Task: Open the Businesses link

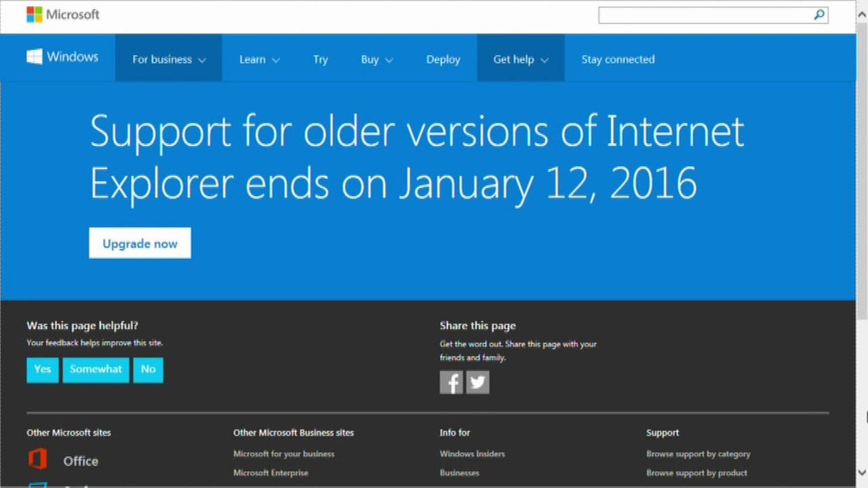Action: (x=459, y=473)
